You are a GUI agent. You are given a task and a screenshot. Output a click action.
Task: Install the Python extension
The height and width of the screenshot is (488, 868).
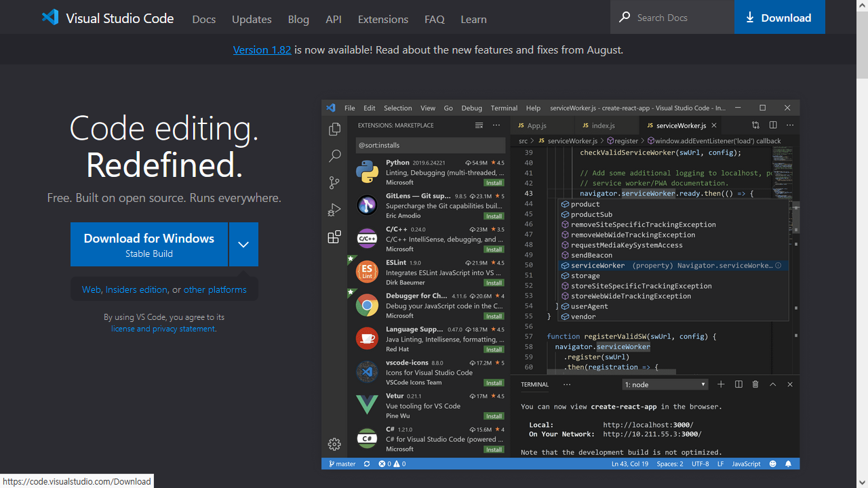[494, 183]
